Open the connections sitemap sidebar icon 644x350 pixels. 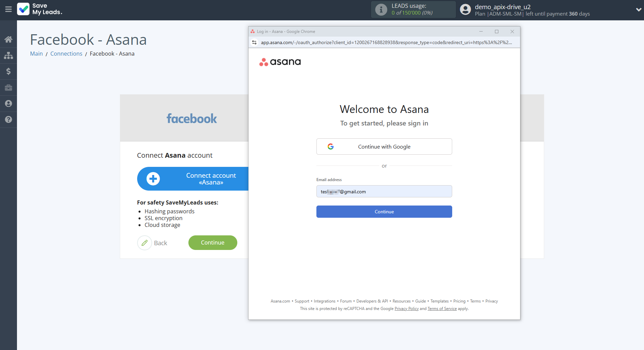click(x=8, y=56)
